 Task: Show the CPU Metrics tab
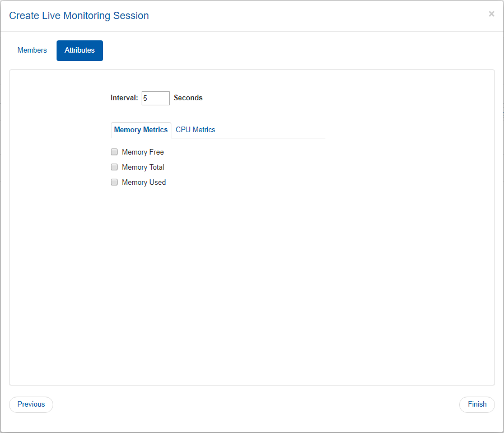tap(195, 130)
